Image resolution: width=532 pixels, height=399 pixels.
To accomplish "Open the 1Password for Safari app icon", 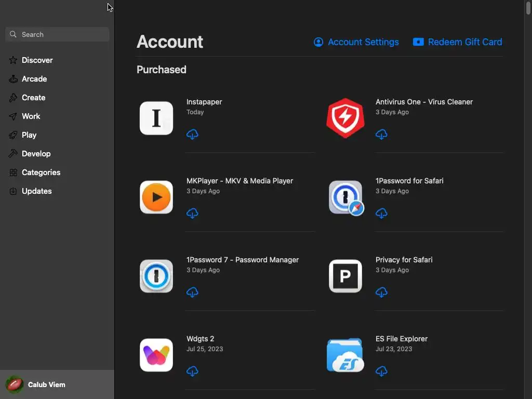I will [345, 198].
